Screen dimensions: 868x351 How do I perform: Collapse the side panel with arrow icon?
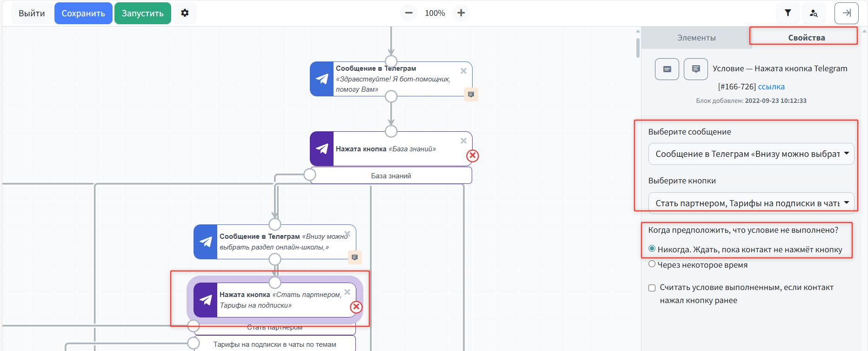click(x=846, y=13)
